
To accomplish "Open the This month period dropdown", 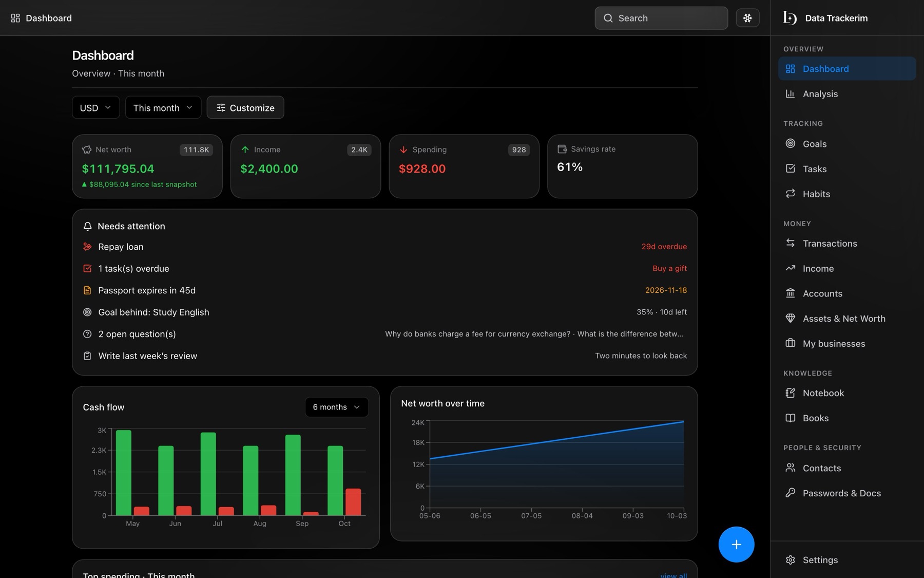I will coord(163,107).
